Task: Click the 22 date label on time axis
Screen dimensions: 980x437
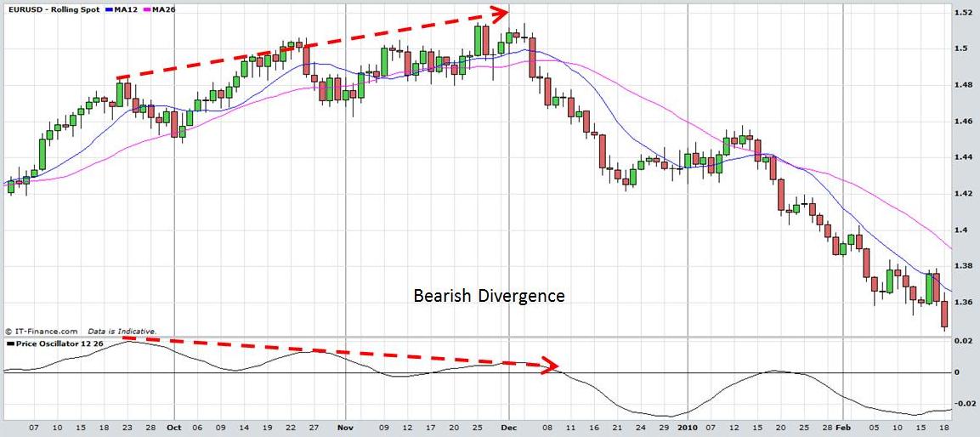Action: coord(291,428)
